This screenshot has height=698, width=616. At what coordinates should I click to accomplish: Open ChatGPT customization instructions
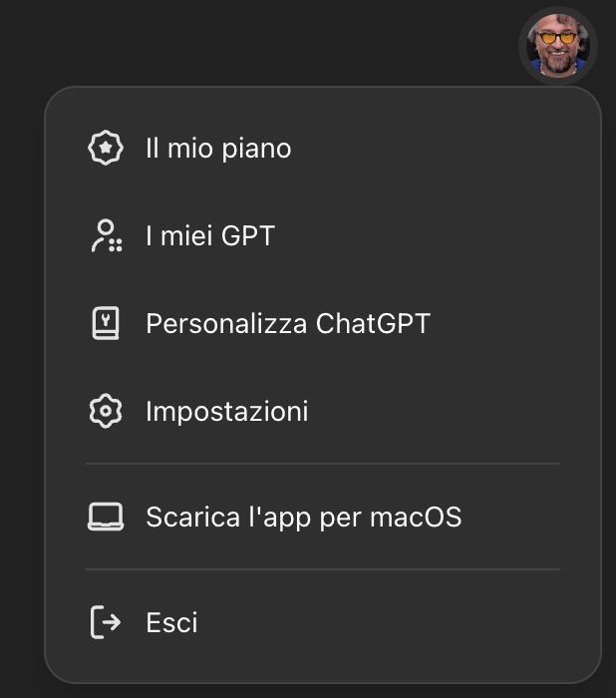[288, 323]
